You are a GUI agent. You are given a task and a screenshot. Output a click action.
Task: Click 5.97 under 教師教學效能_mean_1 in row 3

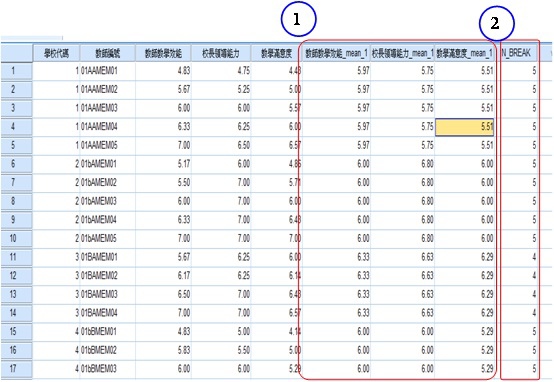pyautogui.click(x=336, y=108)
